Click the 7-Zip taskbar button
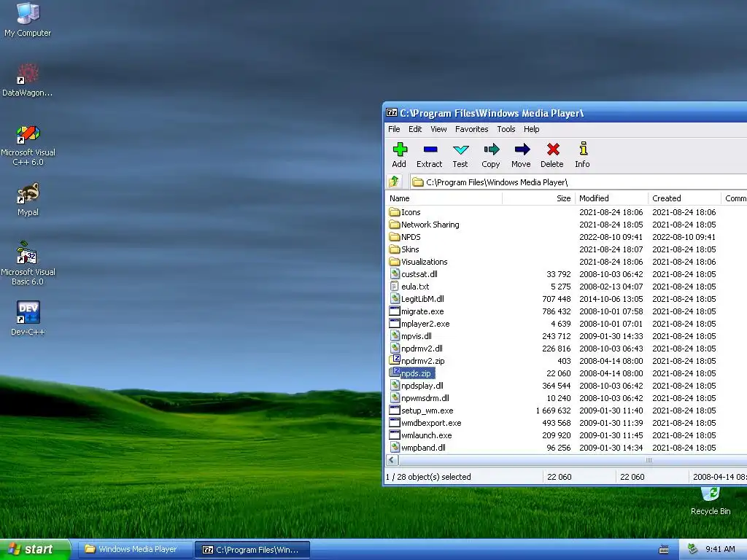 pos(252,550)
